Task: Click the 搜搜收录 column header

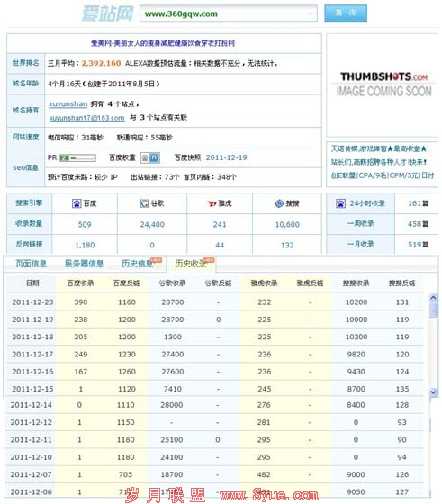Action: pyautogui.click(x=356, y=283)
